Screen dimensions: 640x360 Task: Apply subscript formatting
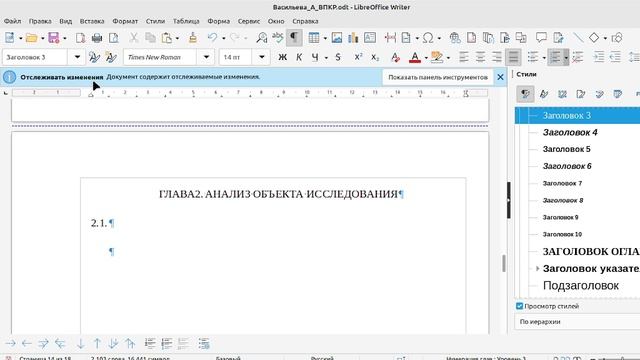click(375, 58)
